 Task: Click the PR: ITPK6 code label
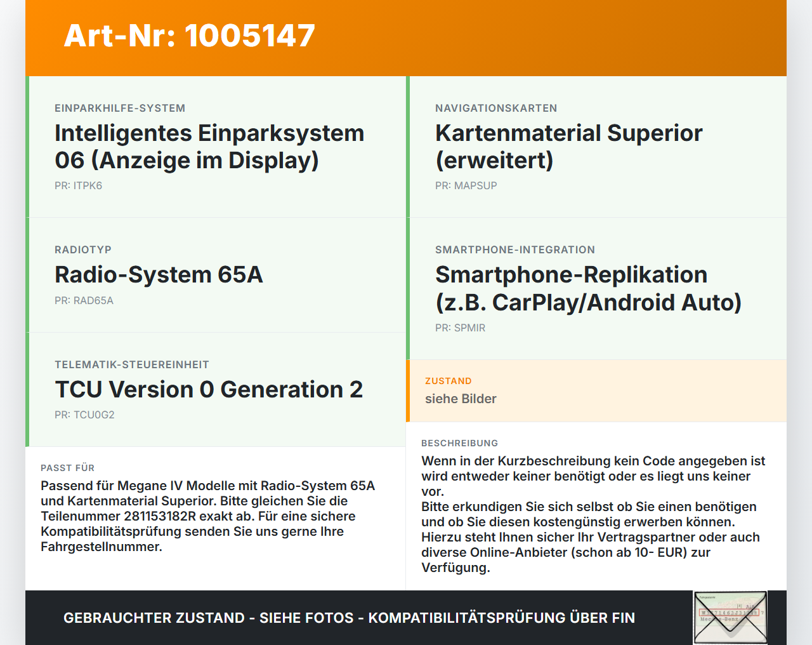coord(78,186)
